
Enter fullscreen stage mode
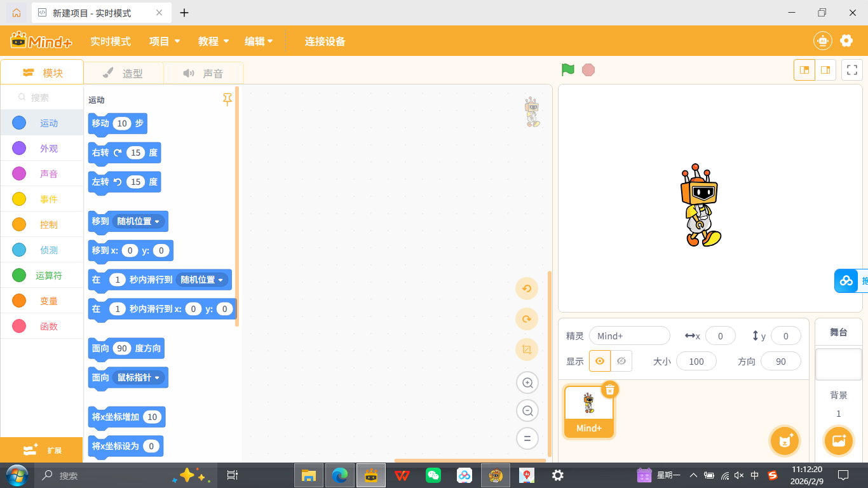851,70
